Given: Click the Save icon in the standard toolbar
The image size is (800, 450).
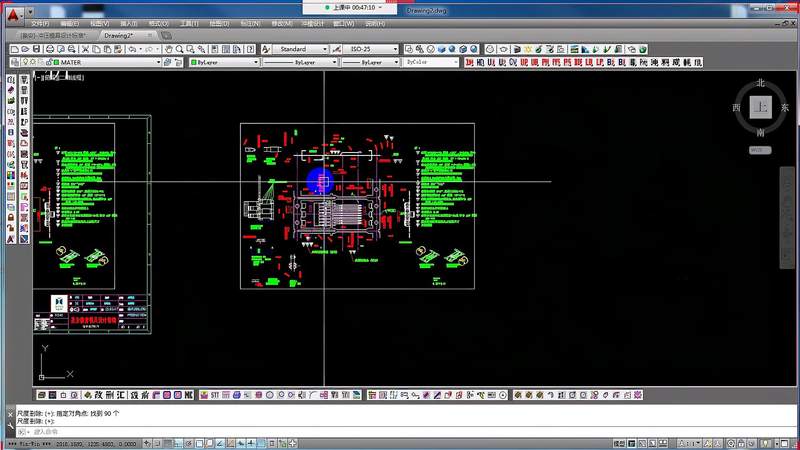Looking at the screenshot, I should coord(36,49).
